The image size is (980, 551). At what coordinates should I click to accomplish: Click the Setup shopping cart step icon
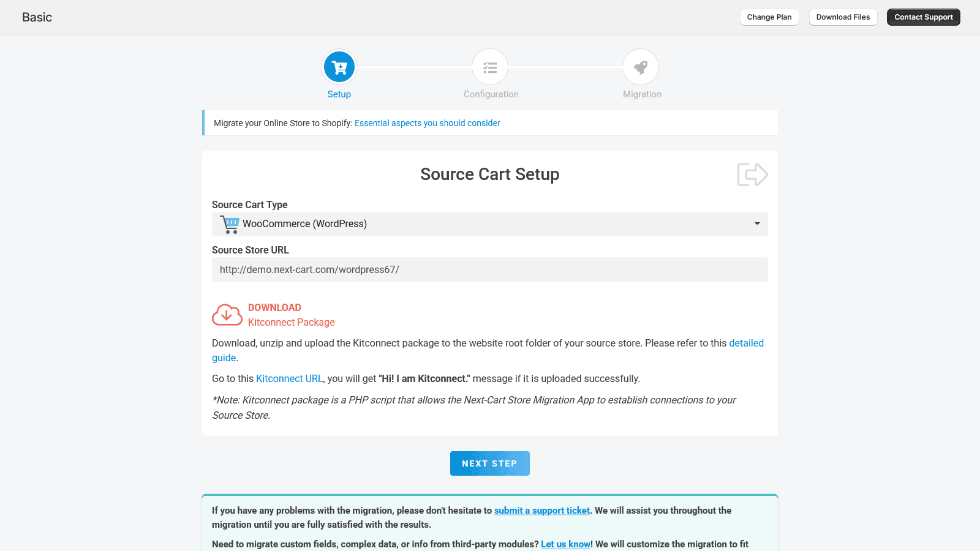coord(339,67)
